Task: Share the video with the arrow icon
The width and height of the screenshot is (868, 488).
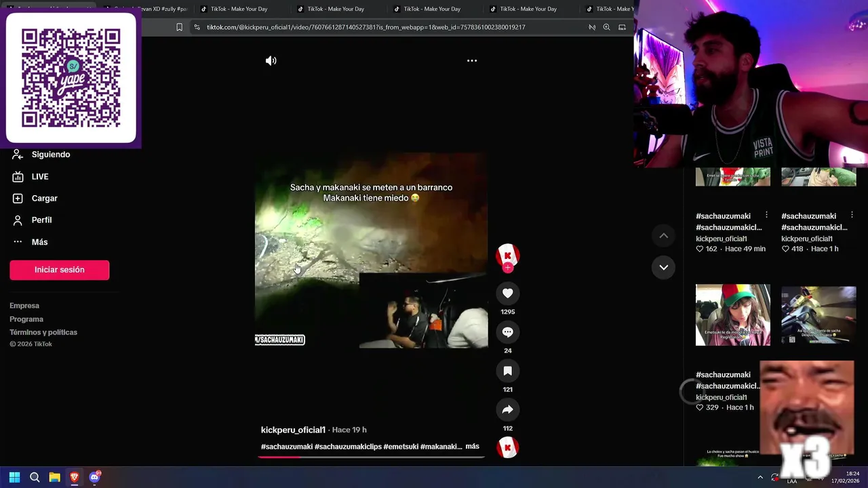Action: pyautogui.click(x=507, y=409)
